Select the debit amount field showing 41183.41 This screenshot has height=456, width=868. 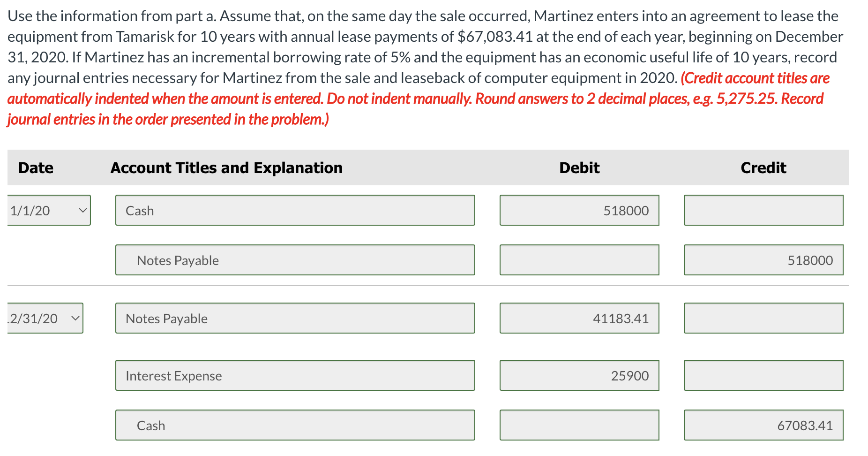coord(579,318)
